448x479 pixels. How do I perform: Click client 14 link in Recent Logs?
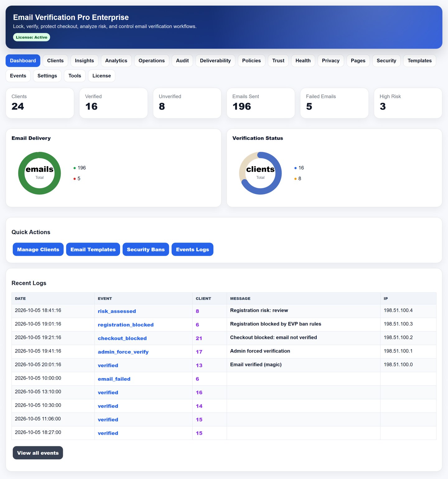(199, 406)
